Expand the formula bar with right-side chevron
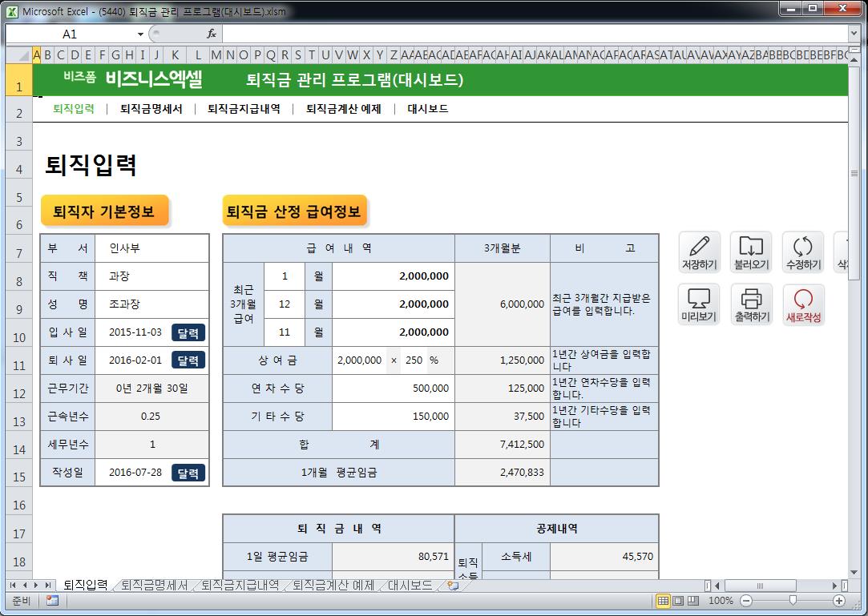 854,34
